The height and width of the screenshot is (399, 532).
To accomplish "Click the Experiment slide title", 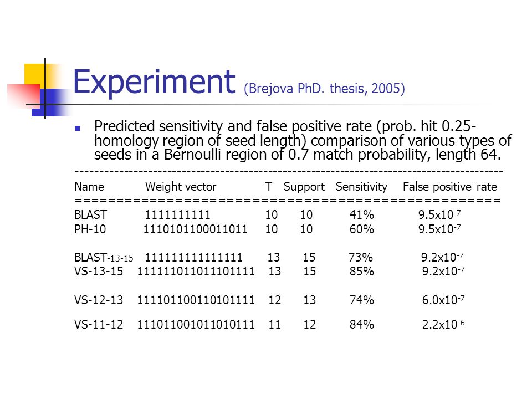I will click(x=154, y=82).
